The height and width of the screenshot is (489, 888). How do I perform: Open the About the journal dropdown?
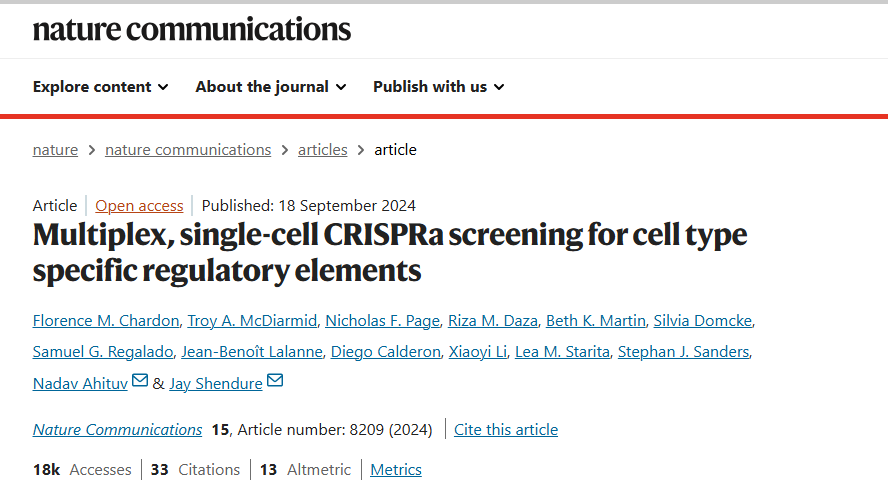click(x=271, y=87)
